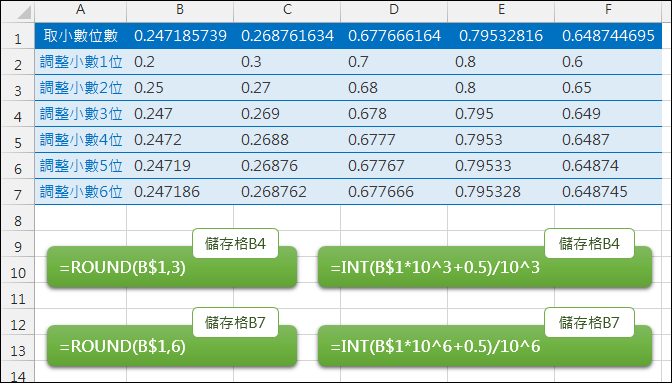Click cell A1 '取小數位數'
This screenshot has width=672, height=383.
[x=81, y=36]
